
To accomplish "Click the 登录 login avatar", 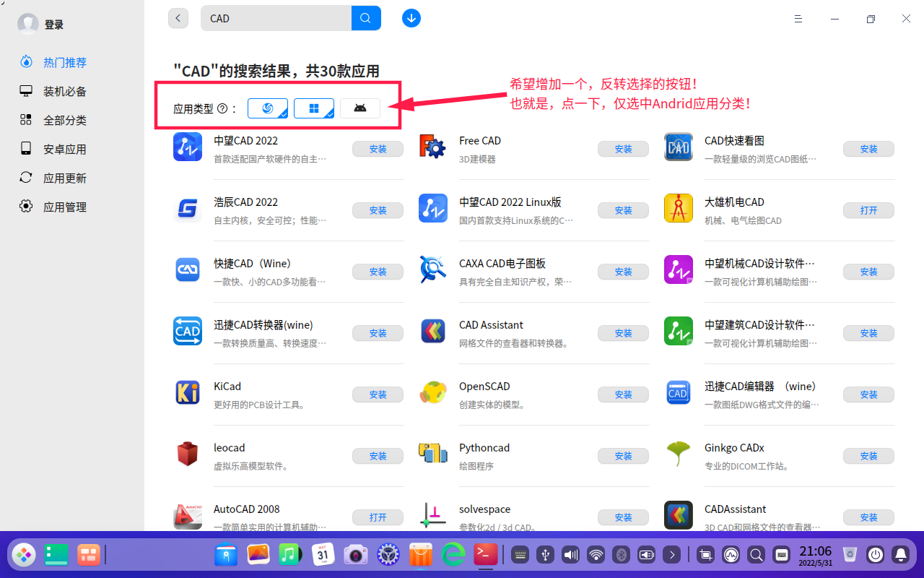I will (28, 24).
